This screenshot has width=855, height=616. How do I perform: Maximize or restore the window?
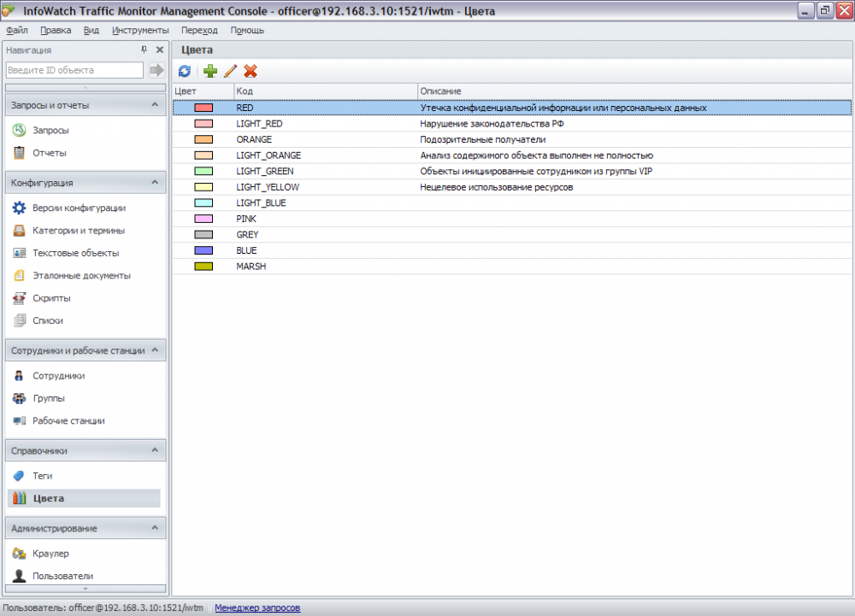pos(824,10)
